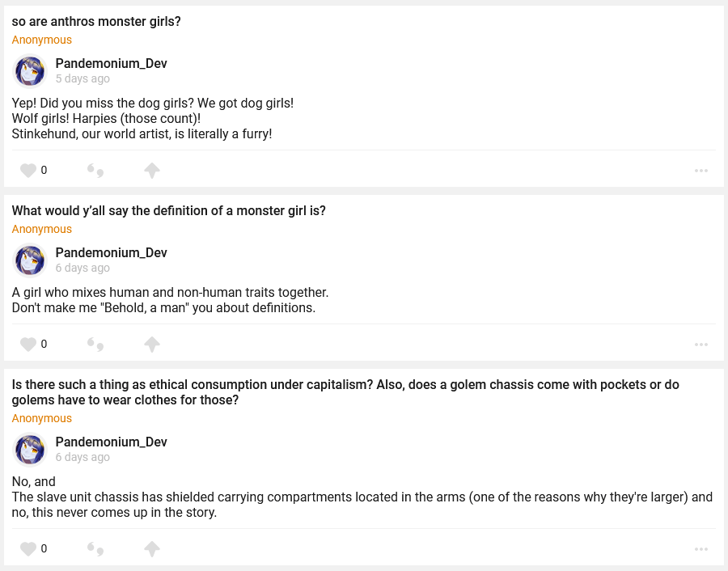Click Pandemonium_Dev avatar on anthros answer

point(31,71)
